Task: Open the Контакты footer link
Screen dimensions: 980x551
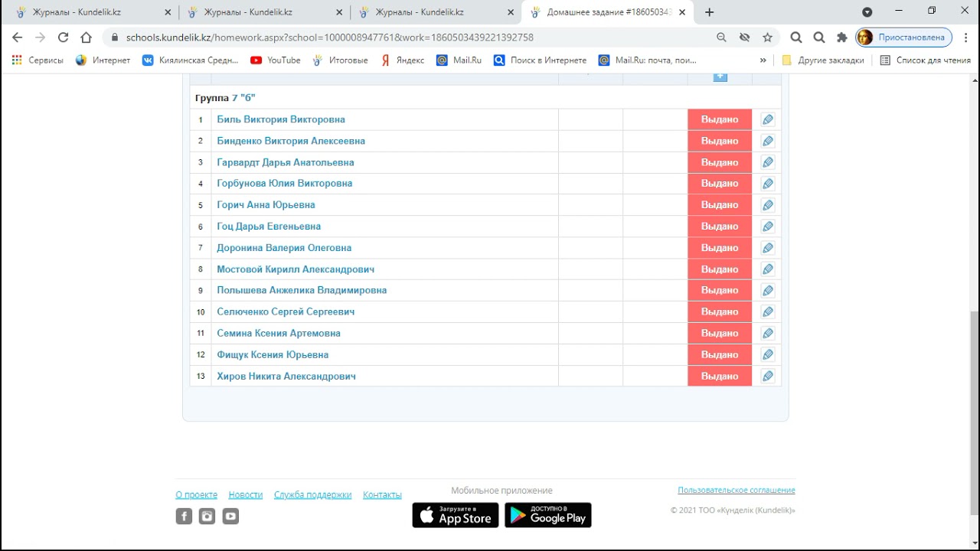Action: 382,495
